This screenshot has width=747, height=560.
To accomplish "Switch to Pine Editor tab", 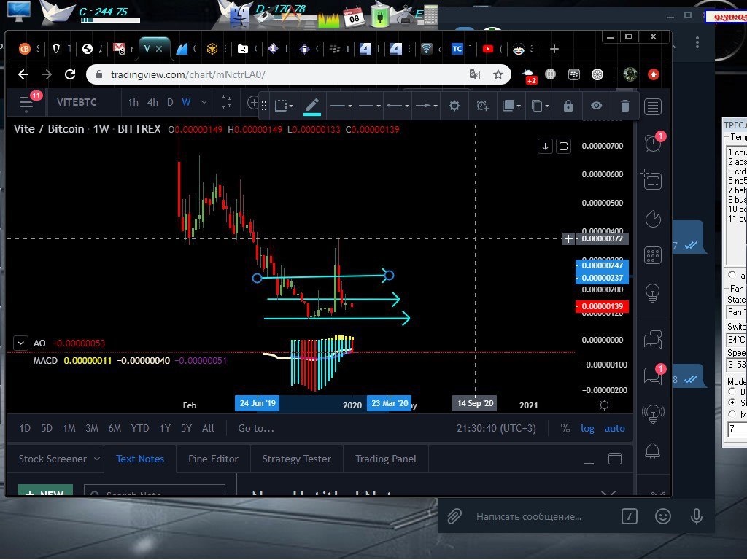I will coord(213,459).
